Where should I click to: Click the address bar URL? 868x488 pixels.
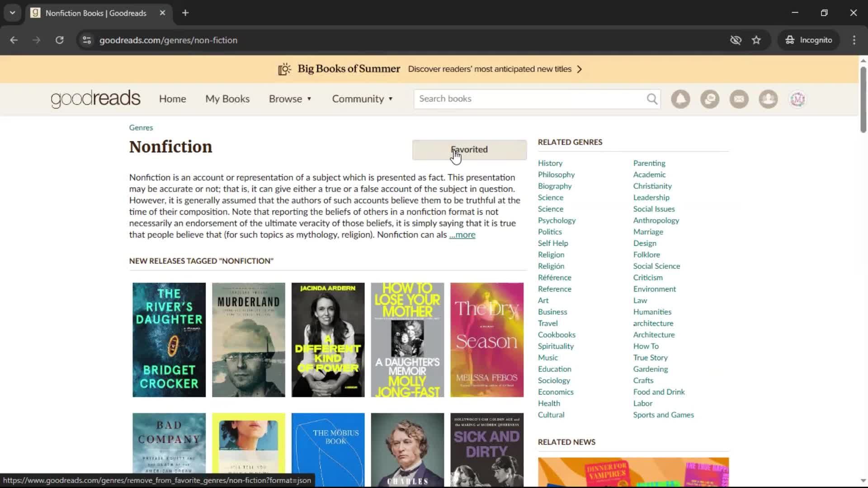[168, 40]
